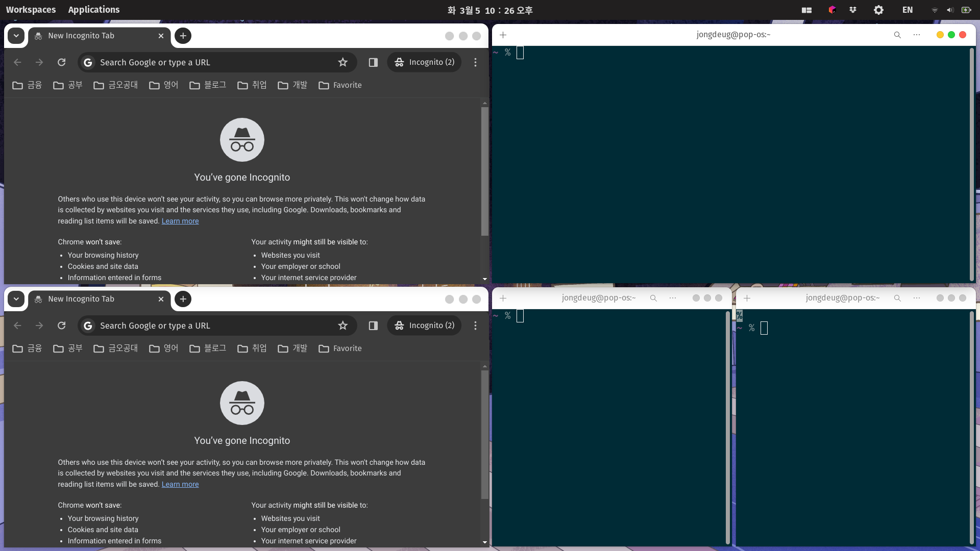Image resolution: width=980 pixels, height=551 pixels.
Task: Click the Incognito (2) button in the upper Chrome window
Action: pyautogui.click(x=424, y=62)
